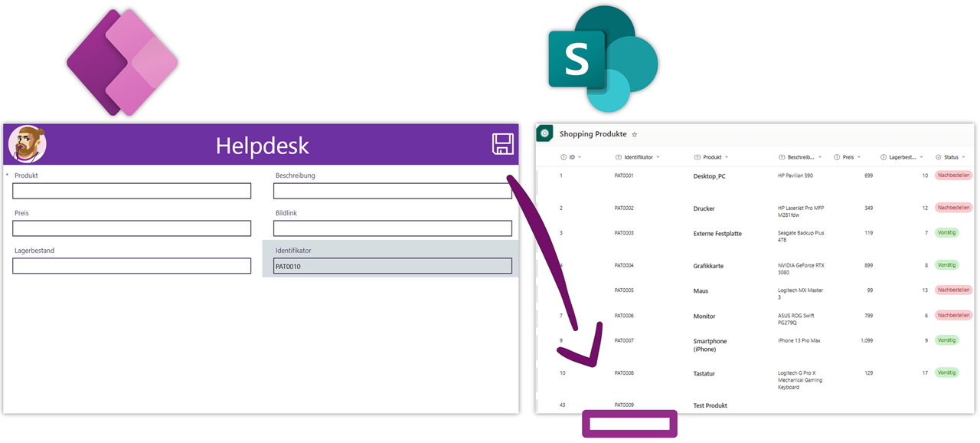The height and width of the screenshot is (443, 980).
Task: Favorite the Shopping Produkte list with star
Action: pos(635,134)
